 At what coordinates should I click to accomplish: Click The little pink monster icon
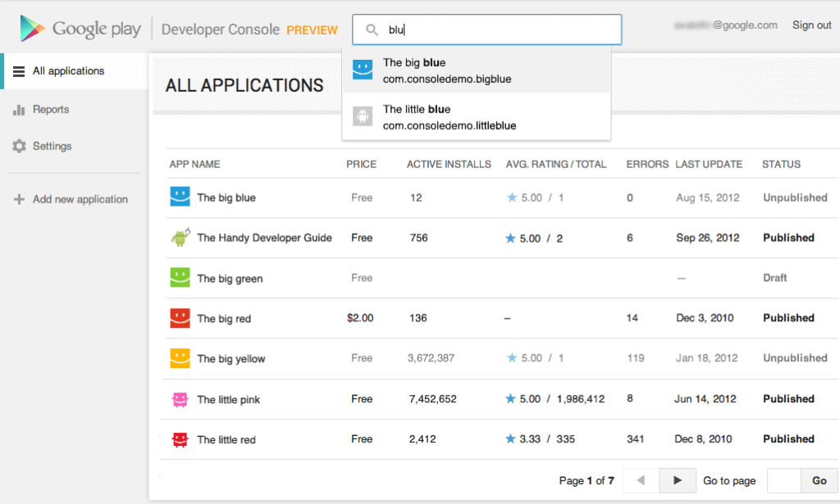180,398
